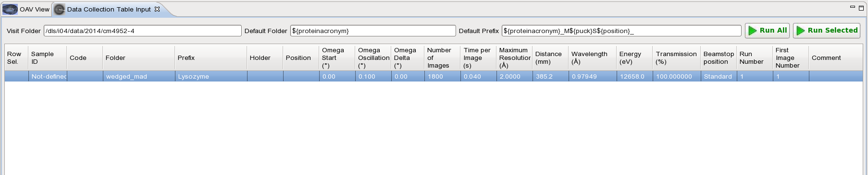Click the Time per Image column header

pyautogui.click(x=479, y=58)
